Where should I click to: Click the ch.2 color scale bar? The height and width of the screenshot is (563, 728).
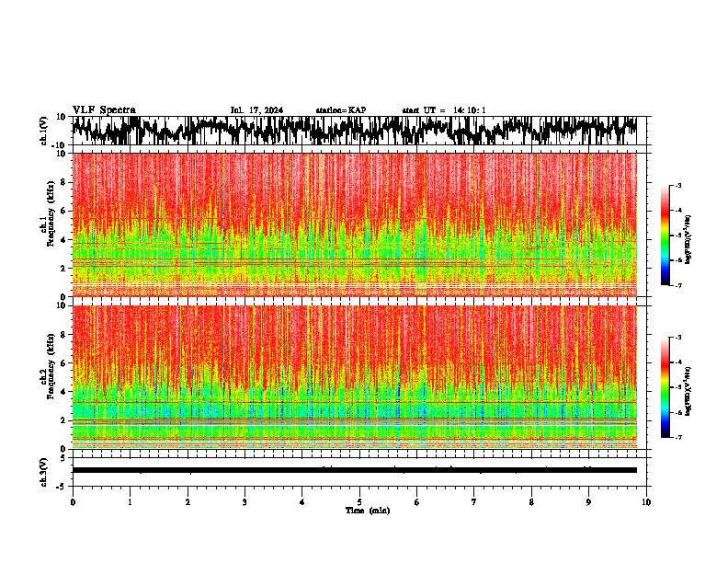point(665,387)
